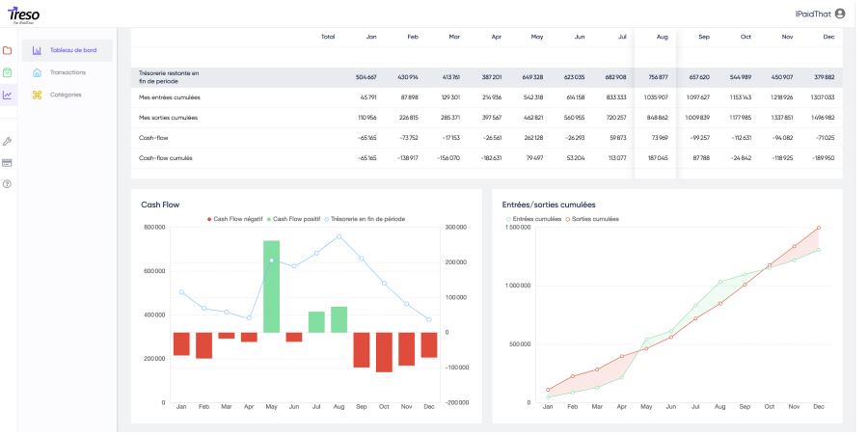Viewport: 868px width, 437px height.
Task: Toggle the Cash Flow positif legend series
Action: pyautogui.click(x=293, y=219)
